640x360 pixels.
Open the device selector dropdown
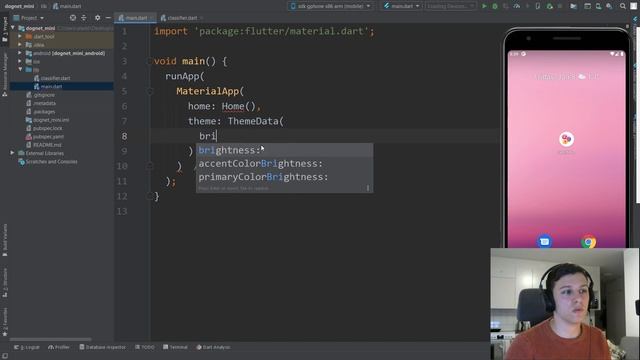point(331,6)
